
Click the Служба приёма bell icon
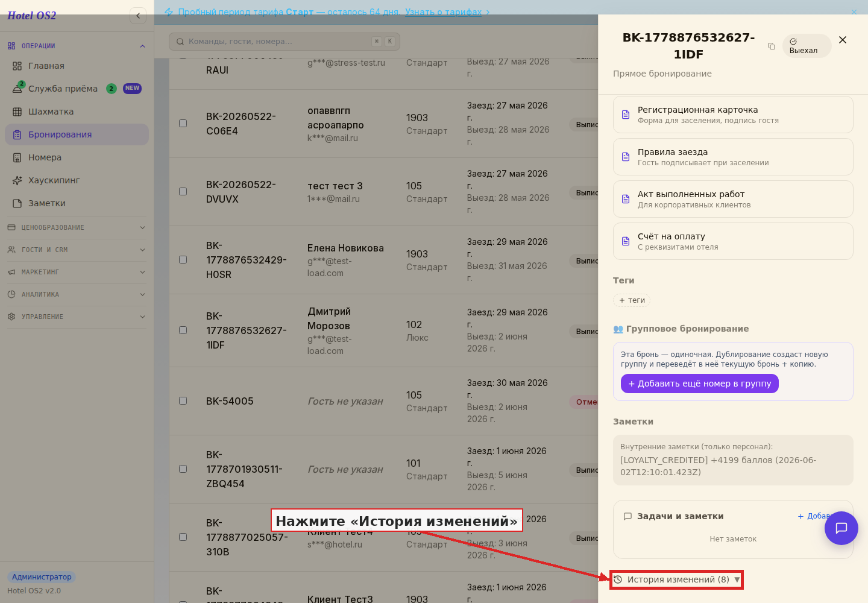pyautogui.click(x=17, y=89)
